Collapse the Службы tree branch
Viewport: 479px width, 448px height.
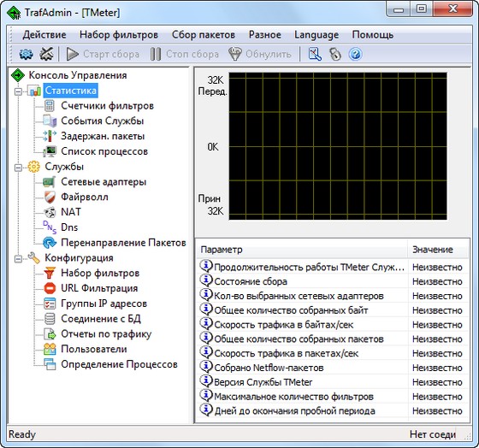[x=18, y=168]
